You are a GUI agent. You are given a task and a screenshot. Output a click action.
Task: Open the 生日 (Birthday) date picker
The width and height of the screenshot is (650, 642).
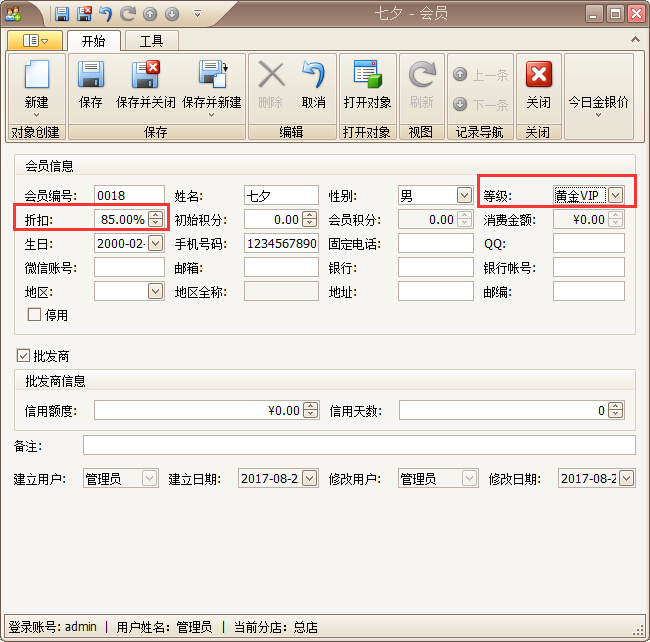155,243
